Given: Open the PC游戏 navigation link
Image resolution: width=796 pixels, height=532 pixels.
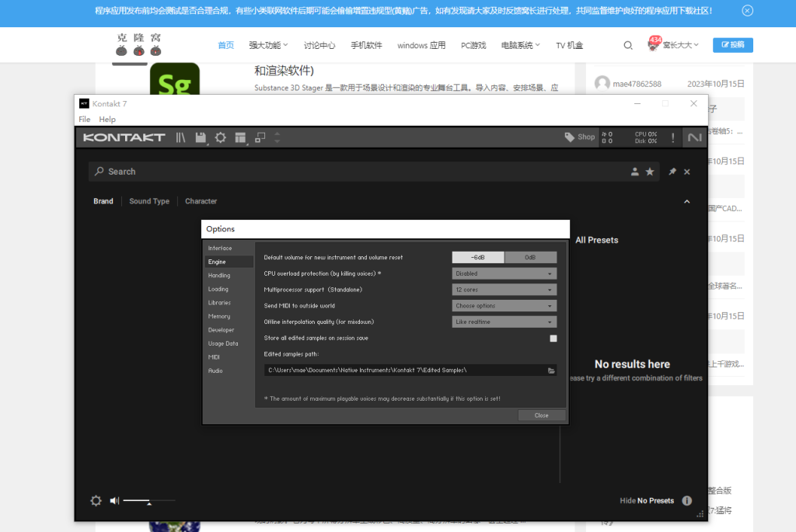Looking at the screenshot, I should 473,45.
